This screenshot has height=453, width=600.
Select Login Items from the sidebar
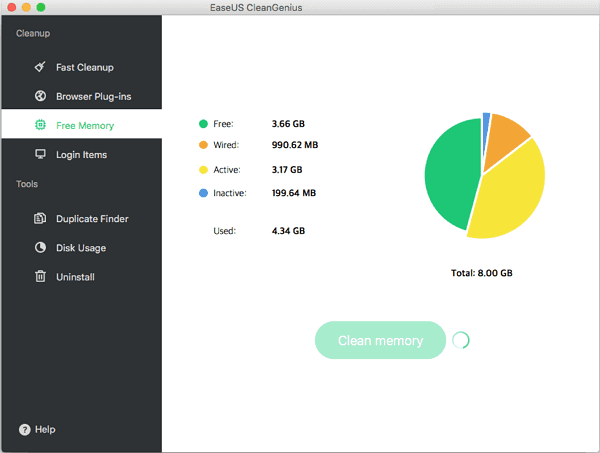coord(81,154)
